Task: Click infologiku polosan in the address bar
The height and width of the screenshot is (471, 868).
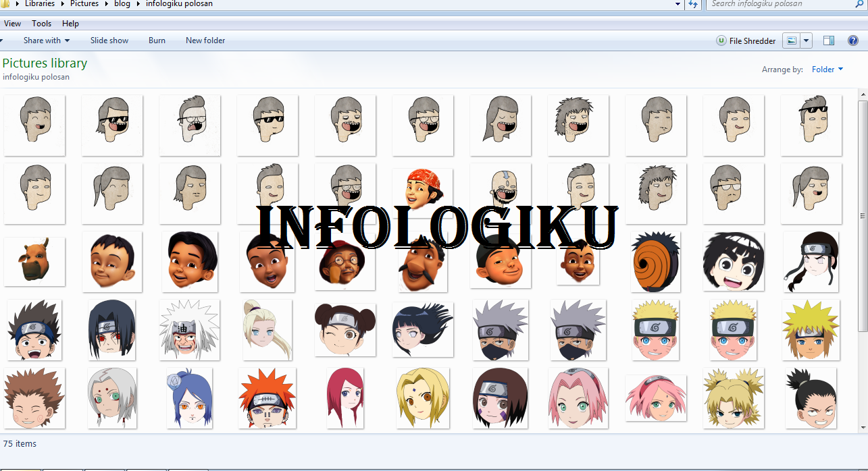Action: tap(179, 4)
